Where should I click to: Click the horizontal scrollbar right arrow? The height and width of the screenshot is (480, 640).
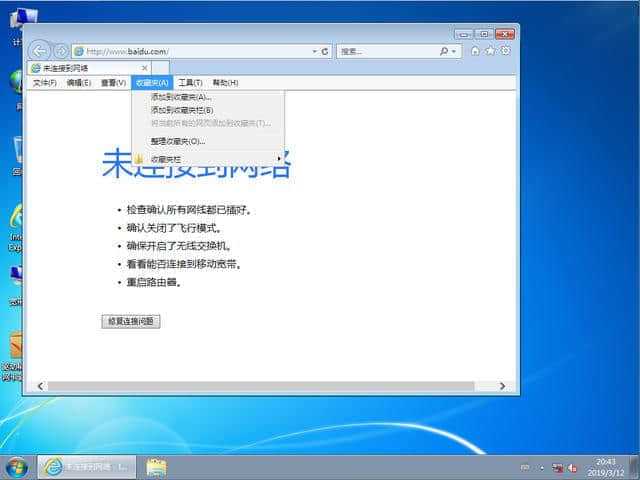tap(502, 386)
